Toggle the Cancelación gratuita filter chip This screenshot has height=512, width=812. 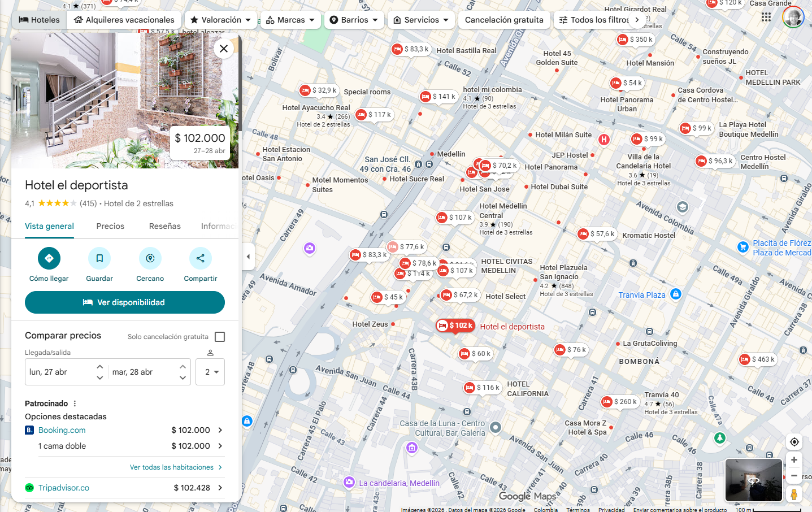tap(503, 19)
